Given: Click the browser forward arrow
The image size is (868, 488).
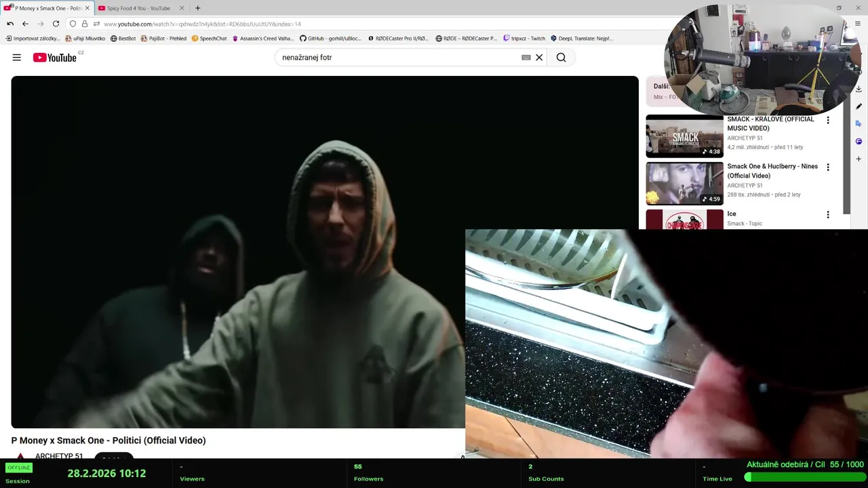Looking at the screenshot, I should click(41, 24).
